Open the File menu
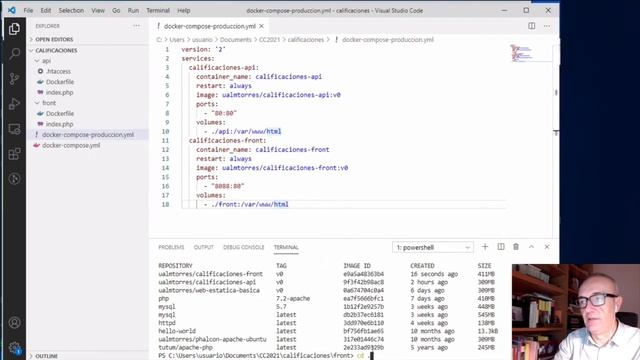640x360 pixels. tap(28, 11)
